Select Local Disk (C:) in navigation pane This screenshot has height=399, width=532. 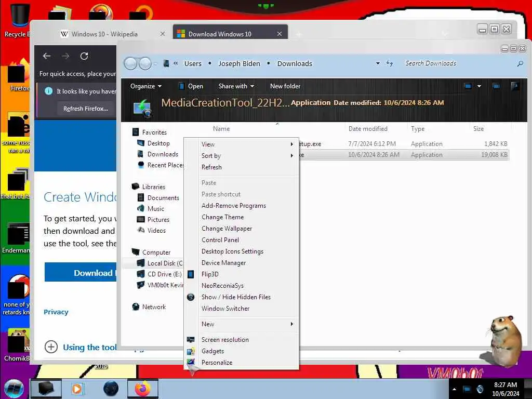pyautogui.click(x=161, y=263)
